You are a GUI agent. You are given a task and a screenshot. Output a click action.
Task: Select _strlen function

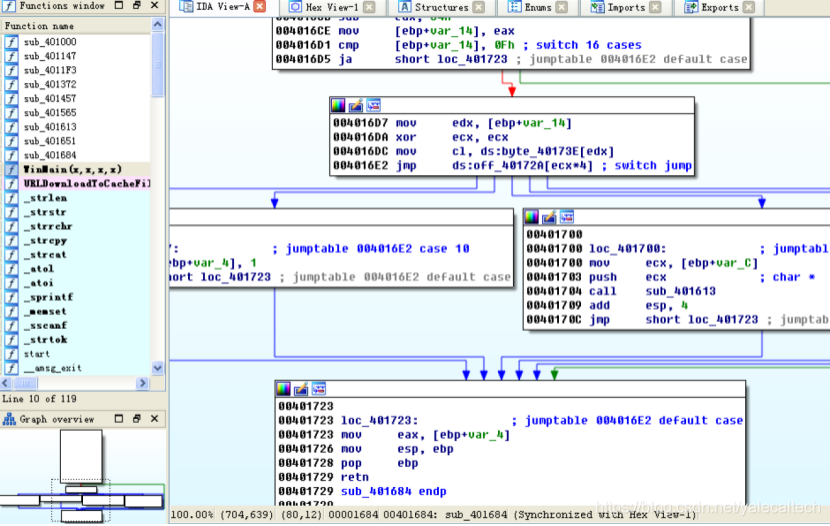[46, 198]
